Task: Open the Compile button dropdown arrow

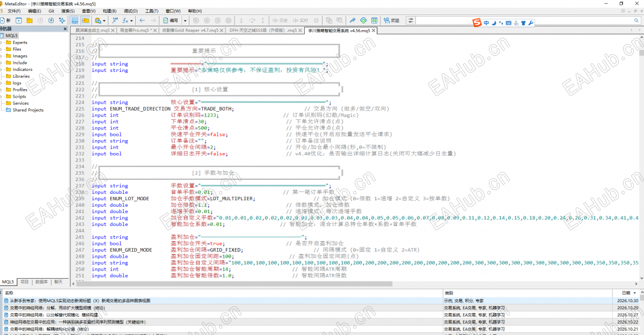Action: click(x=185, y=20)
